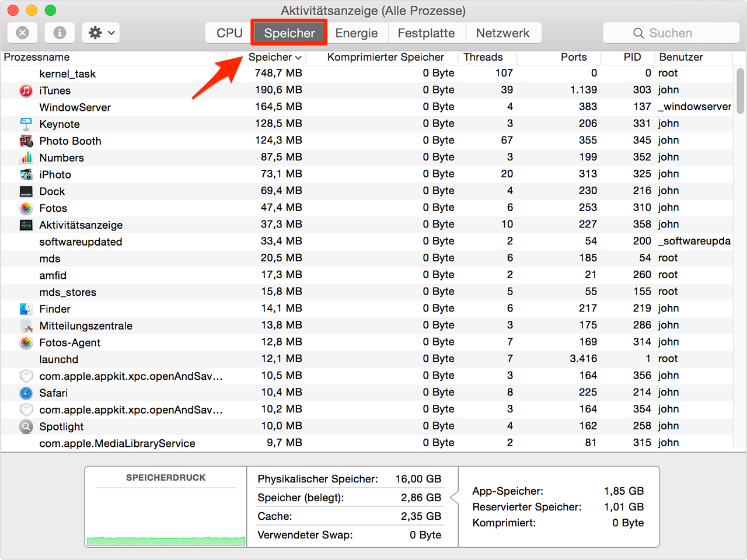
Task: Click the shield icon for PID 354
Action: point(26,410)
